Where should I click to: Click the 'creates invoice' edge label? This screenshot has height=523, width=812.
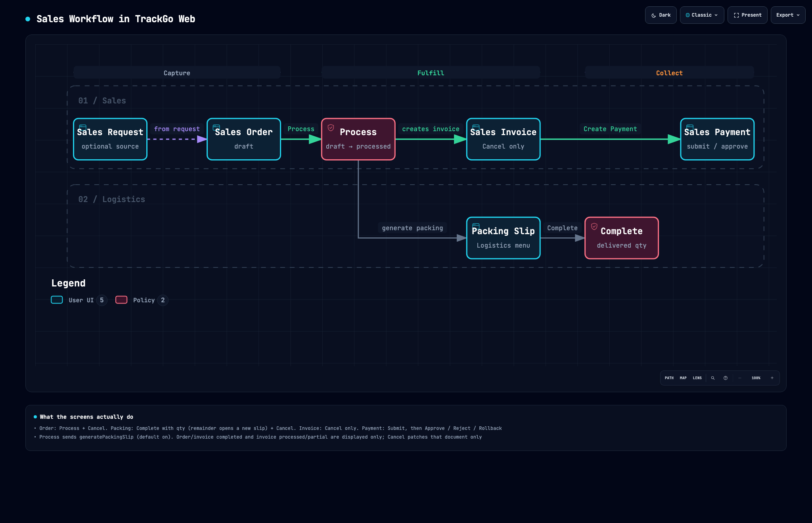point(431,129)
